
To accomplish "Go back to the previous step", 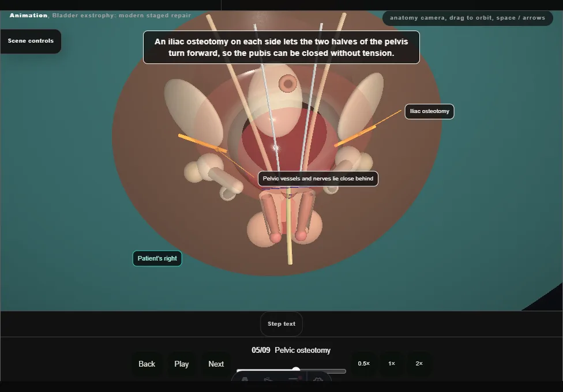I will coord(147,364).
